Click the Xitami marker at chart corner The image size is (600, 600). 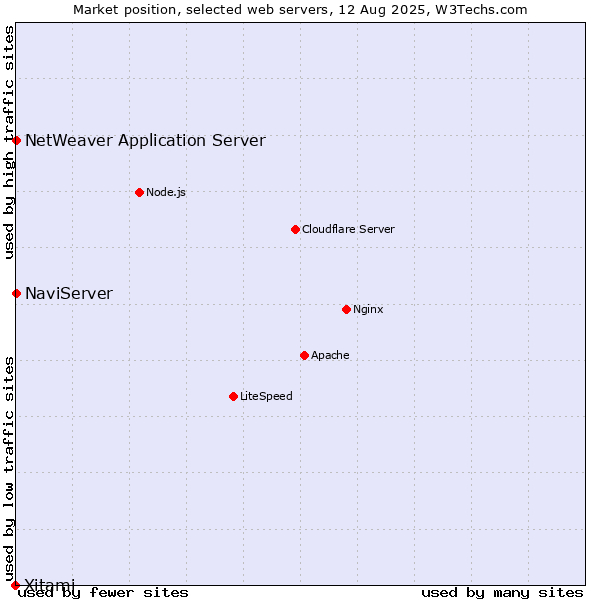(x=15, y=585)
